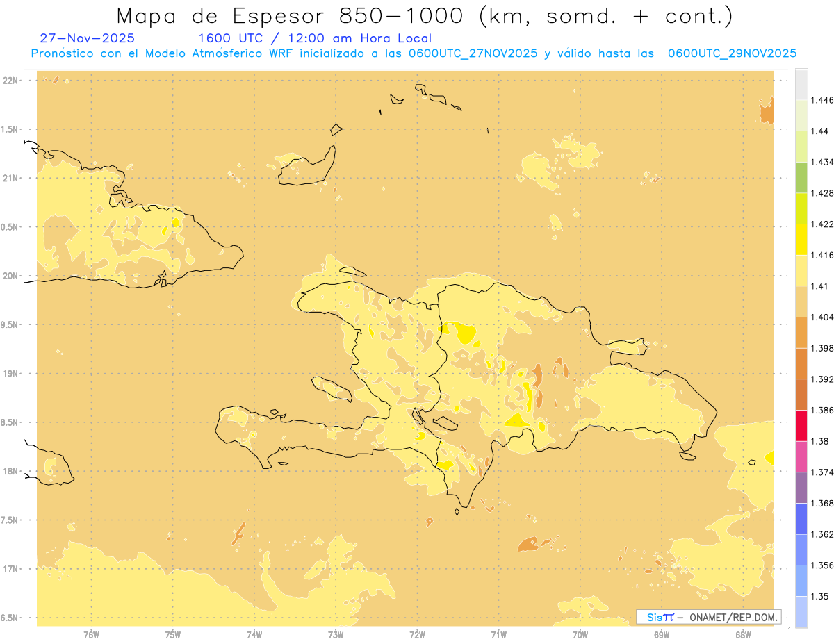Click the 1.41 colorbar value

click(819, 286)
